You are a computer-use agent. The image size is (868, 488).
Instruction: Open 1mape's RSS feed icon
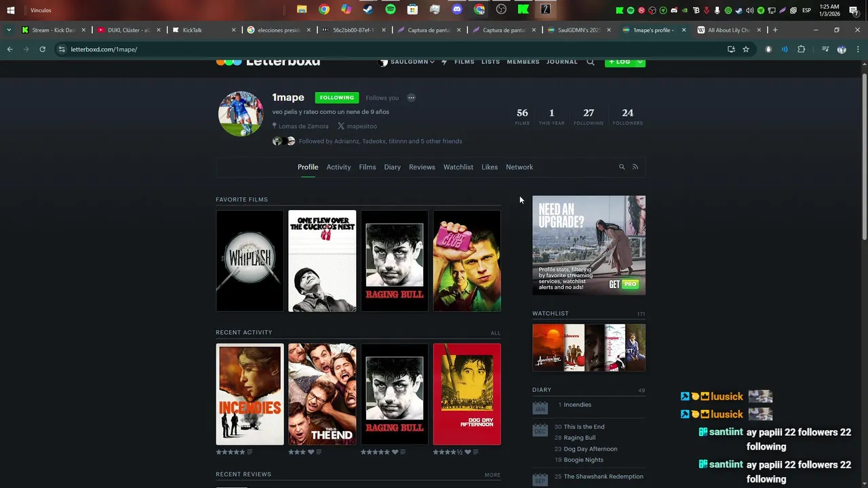click(x=635, y=167)
